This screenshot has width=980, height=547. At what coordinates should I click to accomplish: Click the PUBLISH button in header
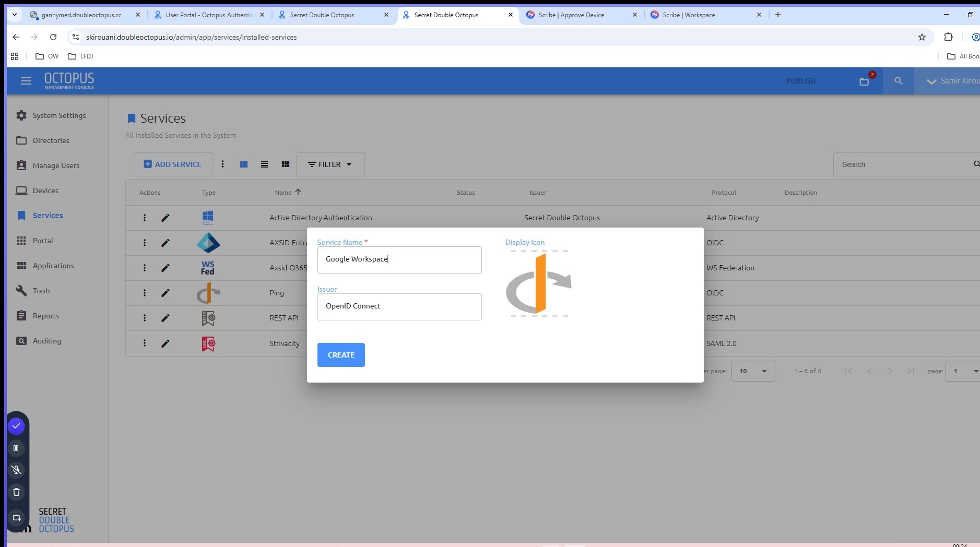click(x=800, y=81)
